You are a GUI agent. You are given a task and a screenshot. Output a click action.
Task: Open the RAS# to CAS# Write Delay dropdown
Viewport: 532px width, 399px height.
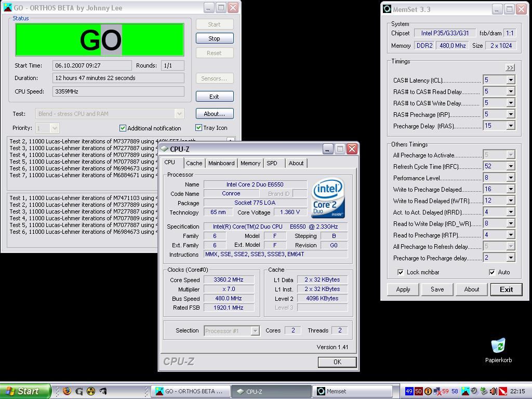(x=511, y=103)
